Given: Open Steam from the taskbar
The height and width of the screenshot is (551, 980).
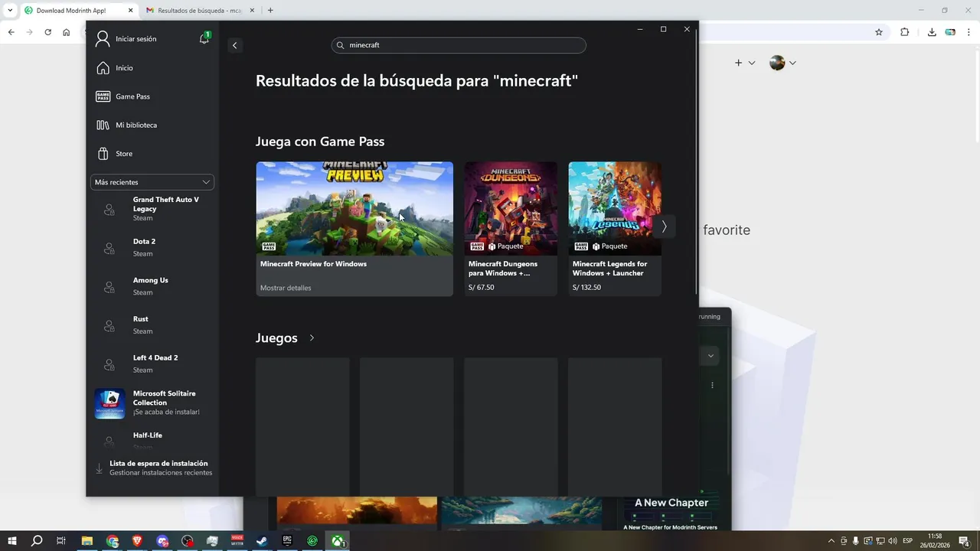Looking at the screenshot, I should 262,541.
